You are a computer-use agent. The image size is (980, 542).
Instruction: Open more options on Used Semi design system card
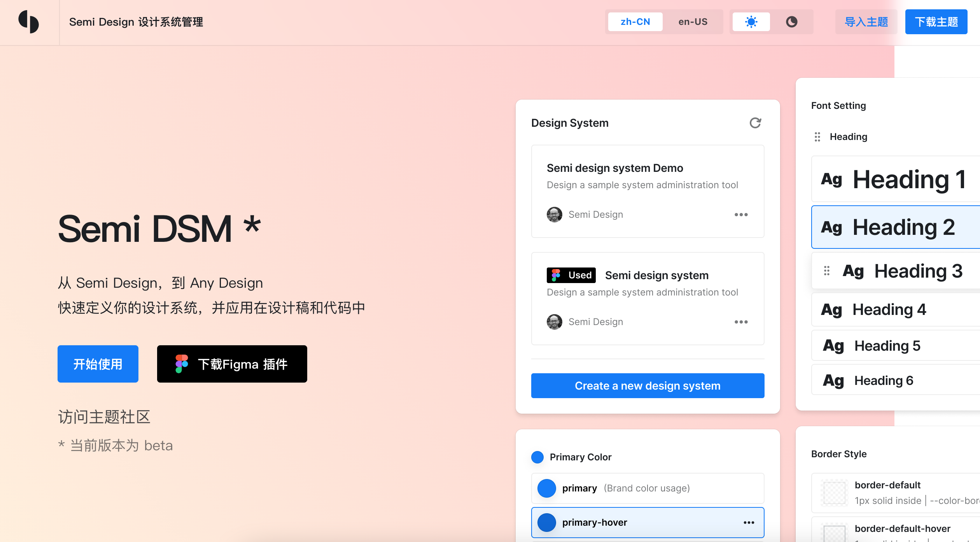pos(741,322)
